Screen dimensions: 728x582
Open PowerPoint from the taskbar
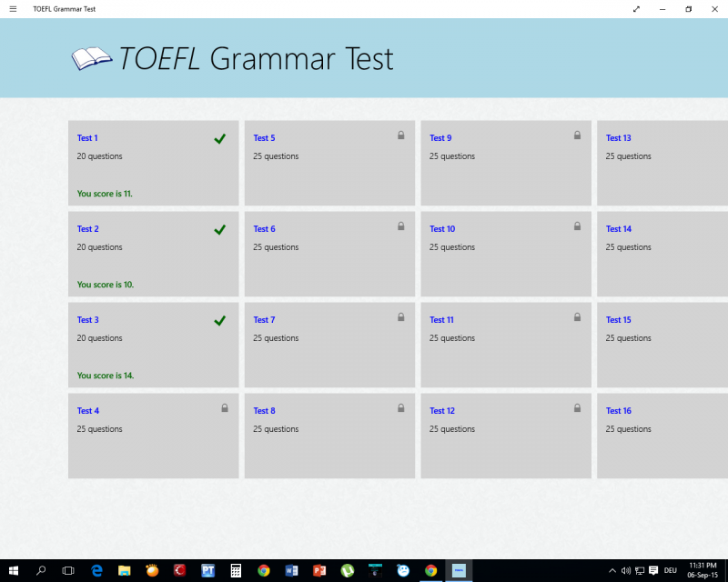[x=319, y=570]
